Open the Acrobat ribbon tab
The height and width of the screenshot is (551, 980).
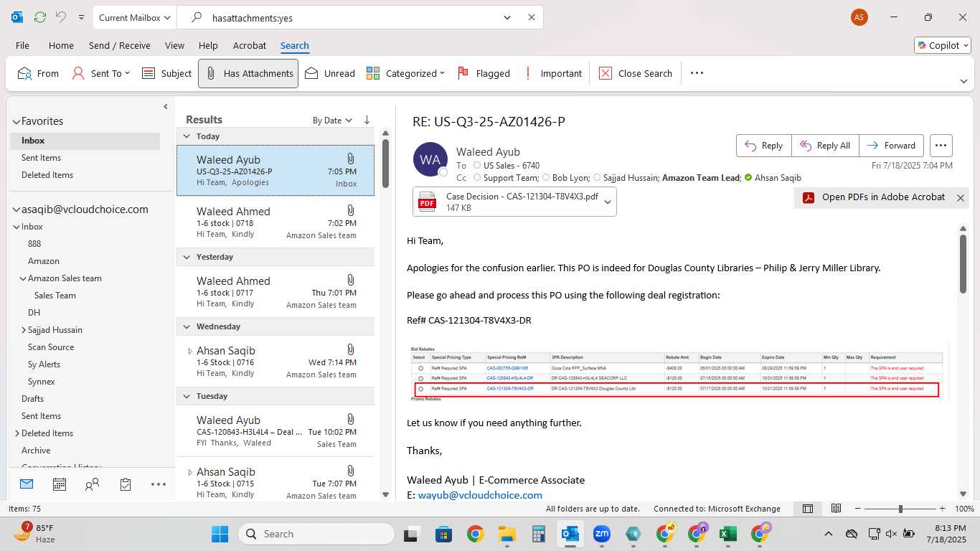tap(250, 45)
